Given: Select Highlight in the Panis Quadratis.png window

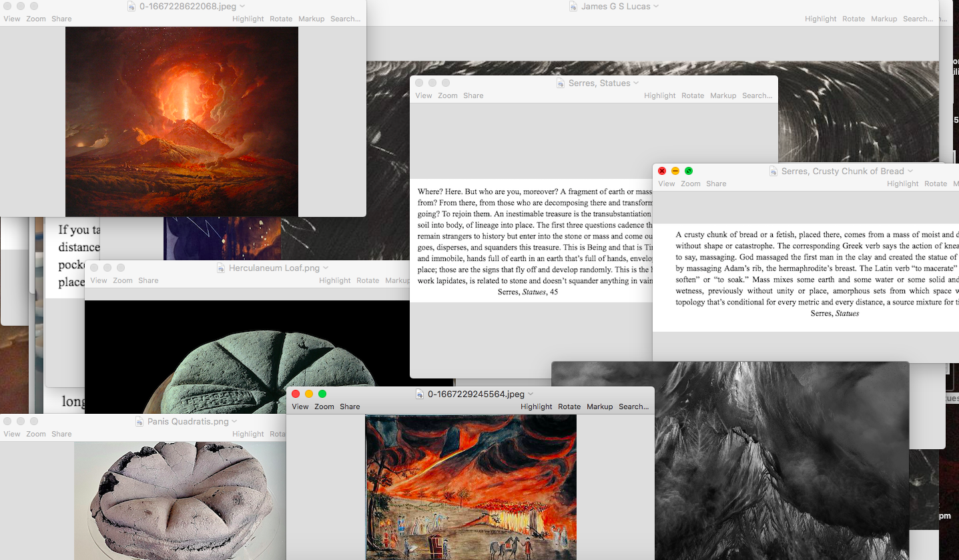Looking at the screenshot, I should click(x=248, y=434).
